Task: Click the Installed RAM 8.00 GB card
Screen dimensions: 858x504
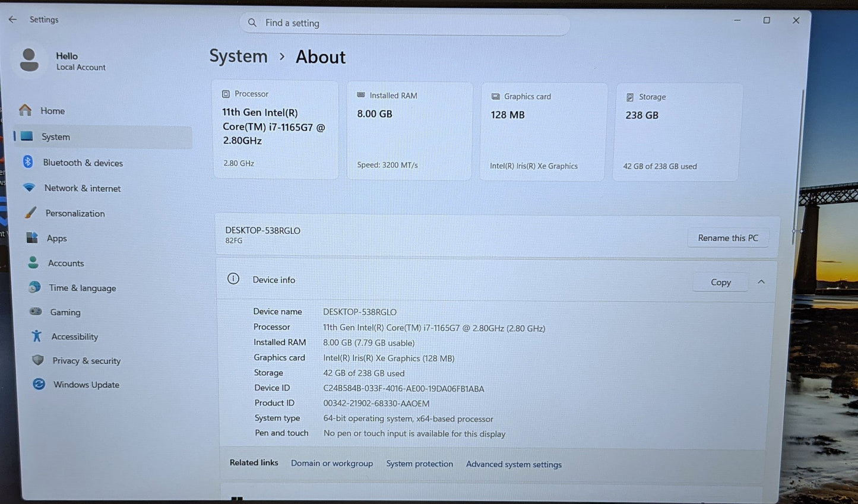Action: tap(410, 131)
